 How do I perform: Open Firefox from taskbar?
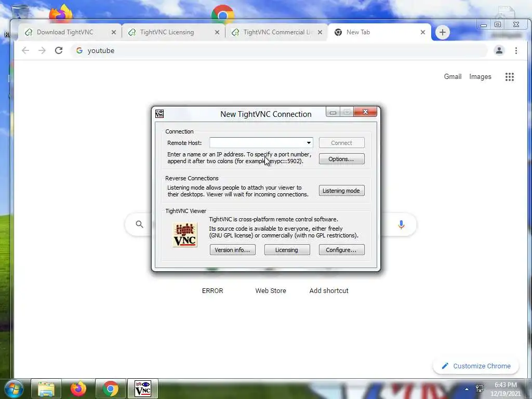[x=78, y=389]
